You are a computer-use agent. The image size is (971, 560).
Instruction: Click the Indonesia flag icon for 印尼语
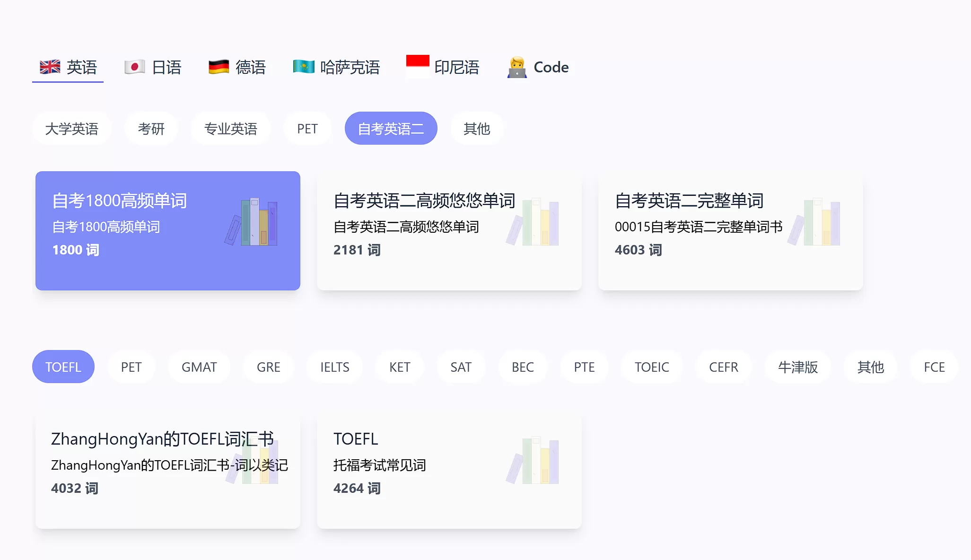click(x=417, y=67)
